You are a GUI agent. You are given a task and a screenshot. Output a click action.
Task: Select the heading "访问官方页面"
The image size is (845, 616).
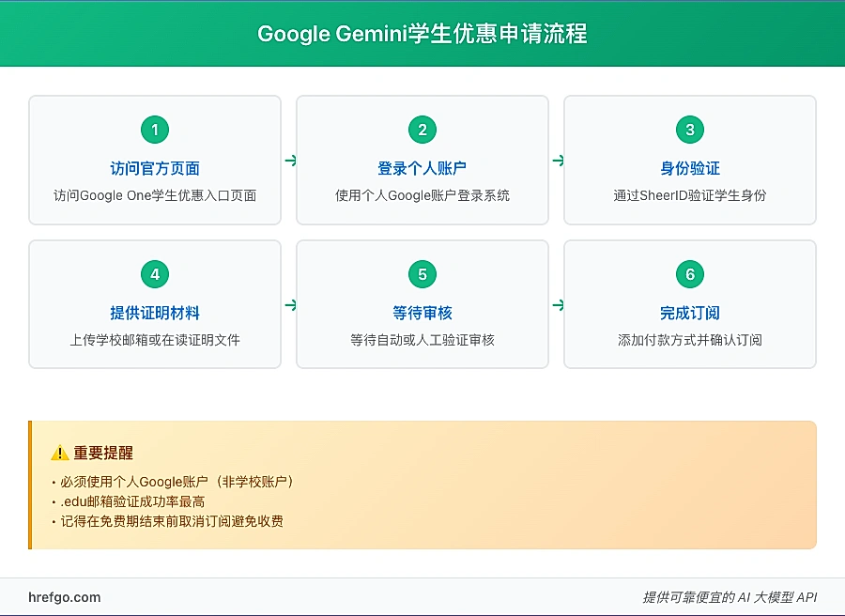(x=155, y=169)
